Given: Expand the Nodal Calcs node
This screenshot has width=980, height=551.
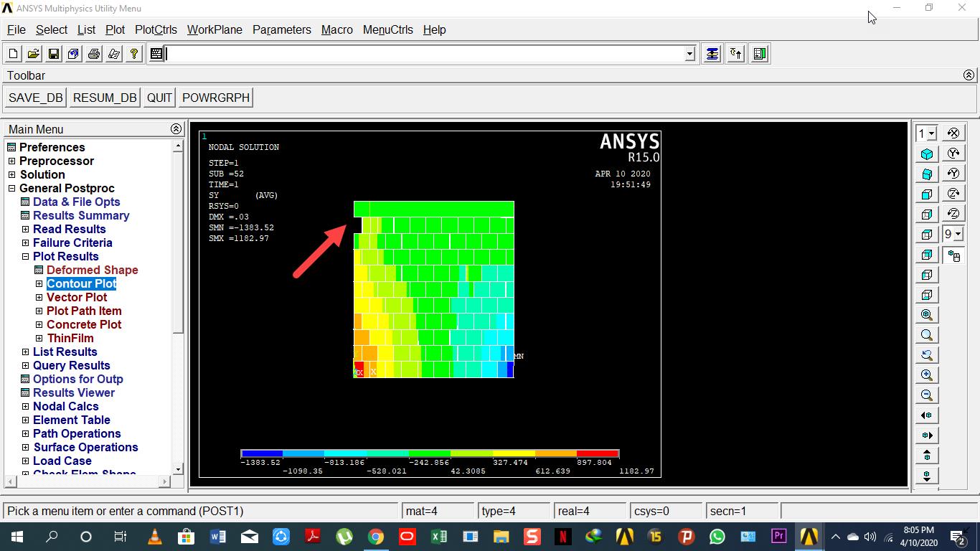Looking at the screenshot, I should pos(25,406).
